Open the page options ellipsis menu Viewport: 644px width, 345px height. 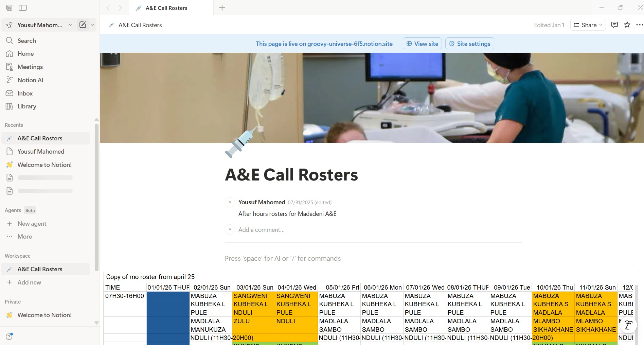pos(640,24)
